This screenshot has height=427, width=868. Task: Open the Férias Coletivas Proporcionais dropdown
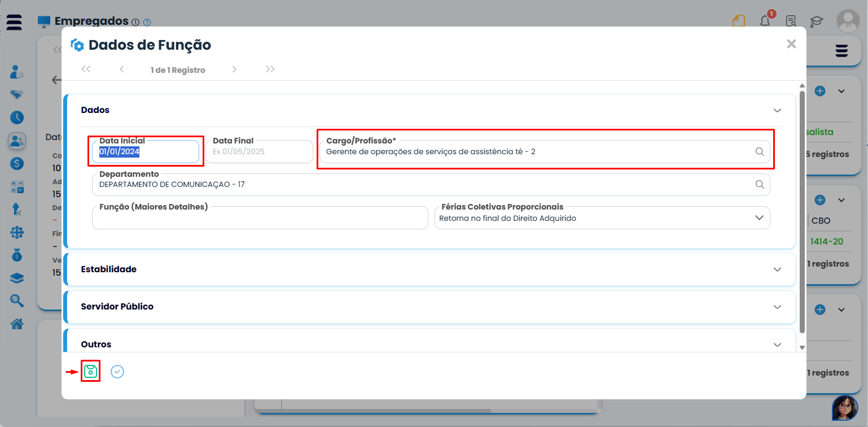(602, 217)
